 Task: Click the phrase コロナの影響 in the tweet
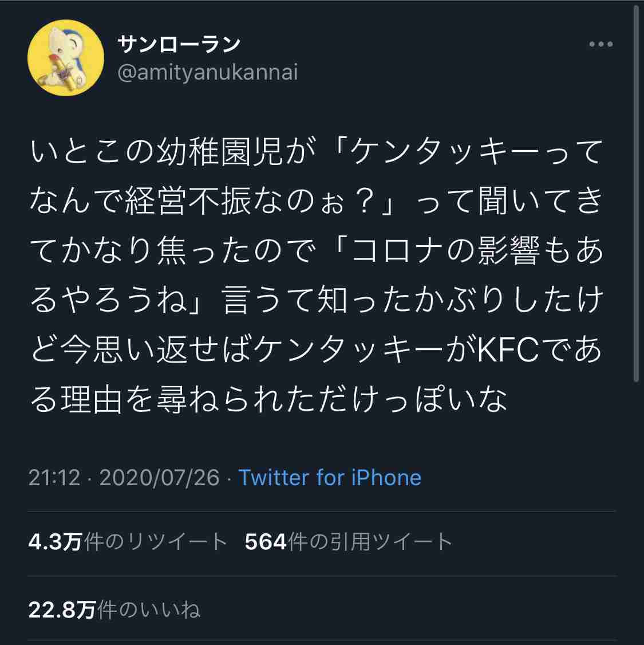[445, 252]
